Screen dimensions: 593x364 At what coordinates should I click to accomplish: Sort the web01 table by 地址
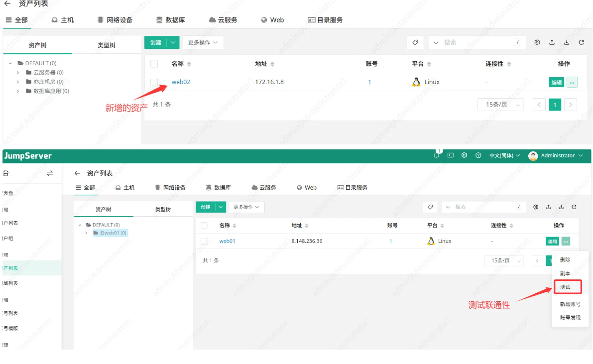[306, 226]
